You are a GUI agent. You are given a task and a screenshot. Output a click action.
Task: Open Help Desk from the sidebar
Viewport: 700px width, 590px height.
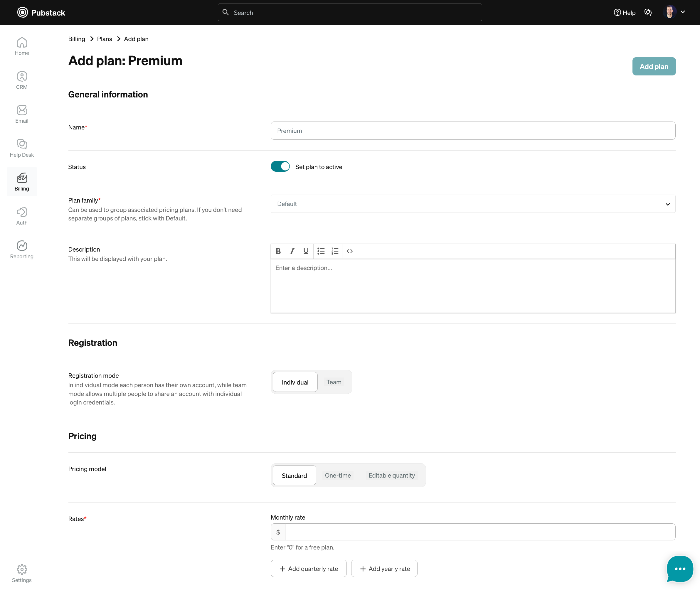[22, 148]
